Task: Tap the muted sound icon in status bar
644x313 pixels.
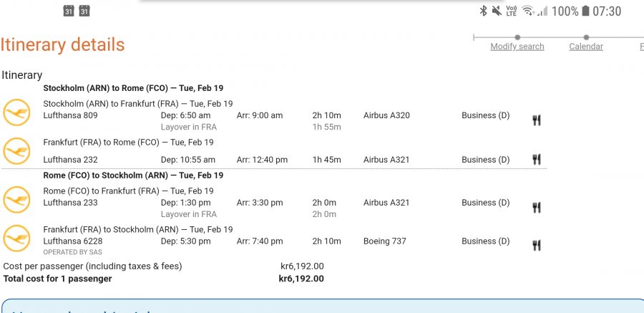Action: pyautogui.click(x=497, y=11)
